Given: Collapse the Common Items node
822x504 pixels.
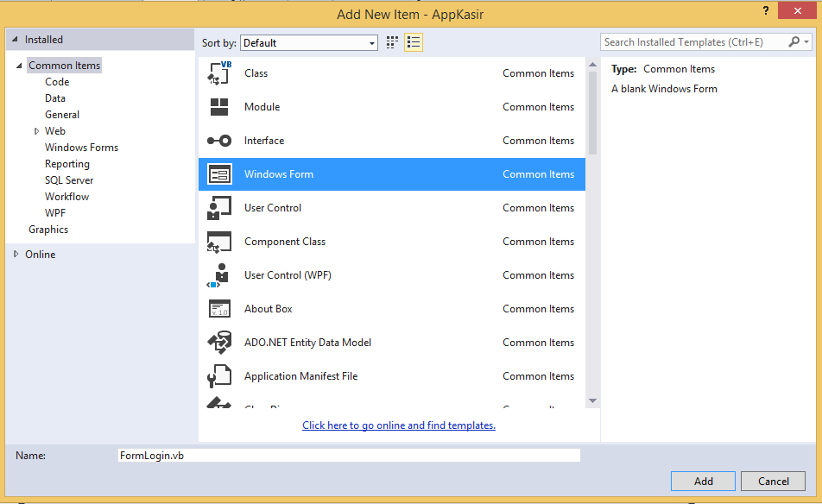Looking at the screenshot, I should coord(19,66).
